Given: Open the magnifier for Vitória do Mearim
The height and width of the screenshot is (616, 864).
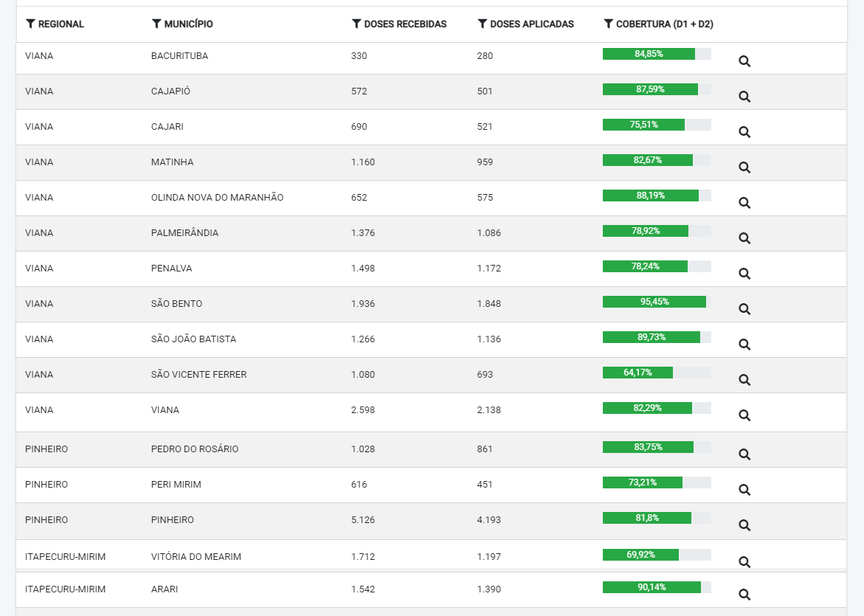Looking at the screenshot, I should [x=744, y=562].
